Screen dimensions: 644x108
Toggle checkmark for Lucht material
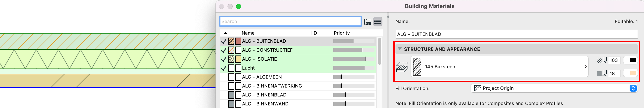(223, 68)
